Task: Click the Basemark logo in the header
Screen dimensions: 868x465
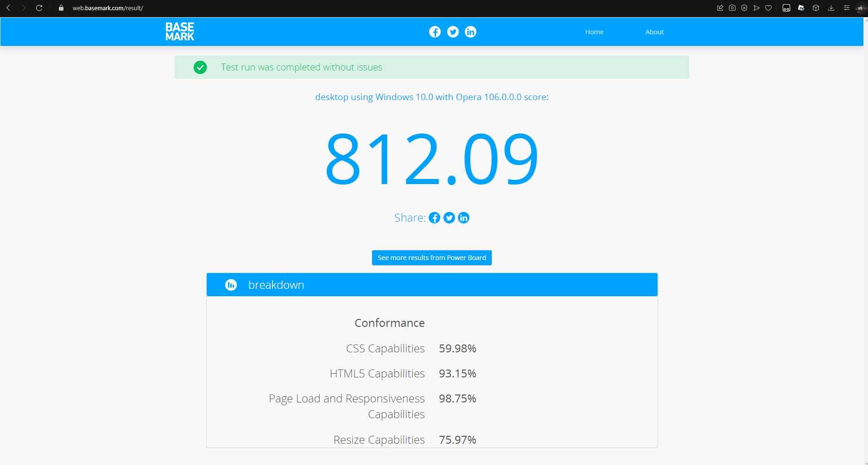Action: (180, 32)
